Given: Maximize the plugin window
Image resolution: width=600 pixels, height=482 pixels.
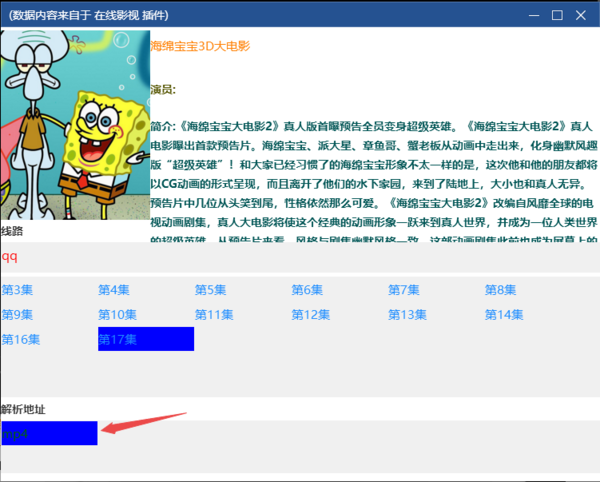Looking at the screenshot, I should tap(557, 15).
